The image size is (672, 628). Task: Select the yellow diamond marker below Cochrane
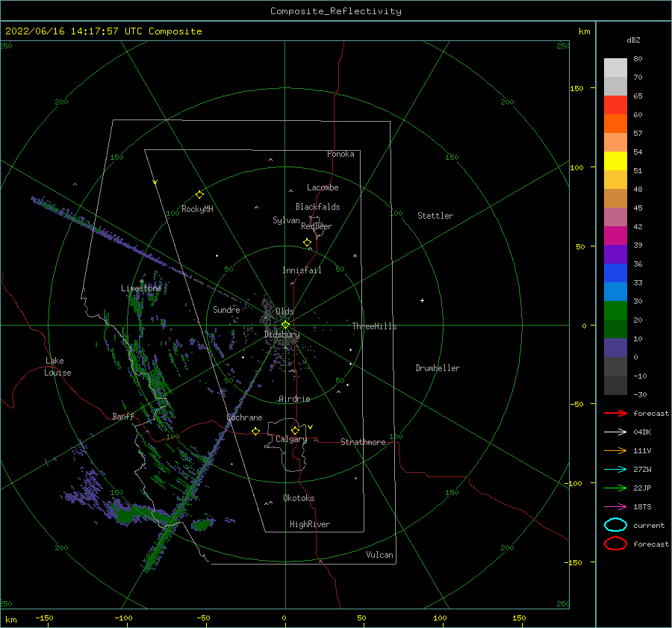click(x=256, y=431)
